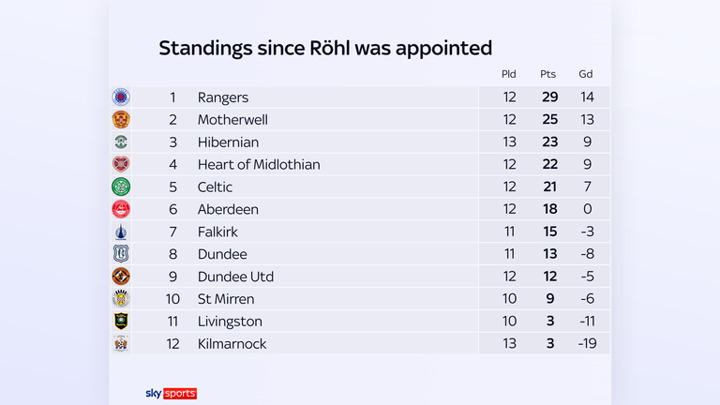
Task: Click the Hibernian club crest
Action: point(121,142)
